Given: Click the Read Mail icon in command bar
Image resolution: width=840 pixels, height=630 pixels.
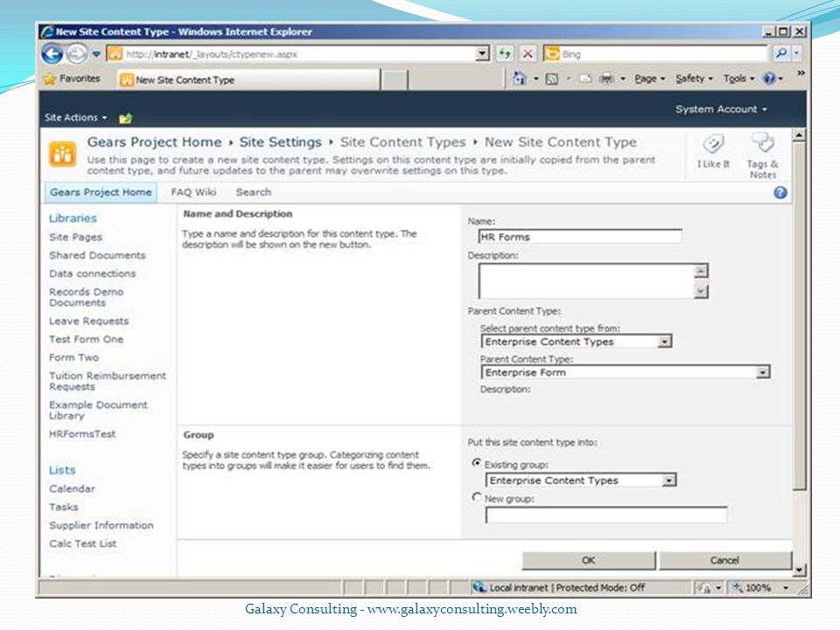Looking at the screenshot, I should coord(585,80).
